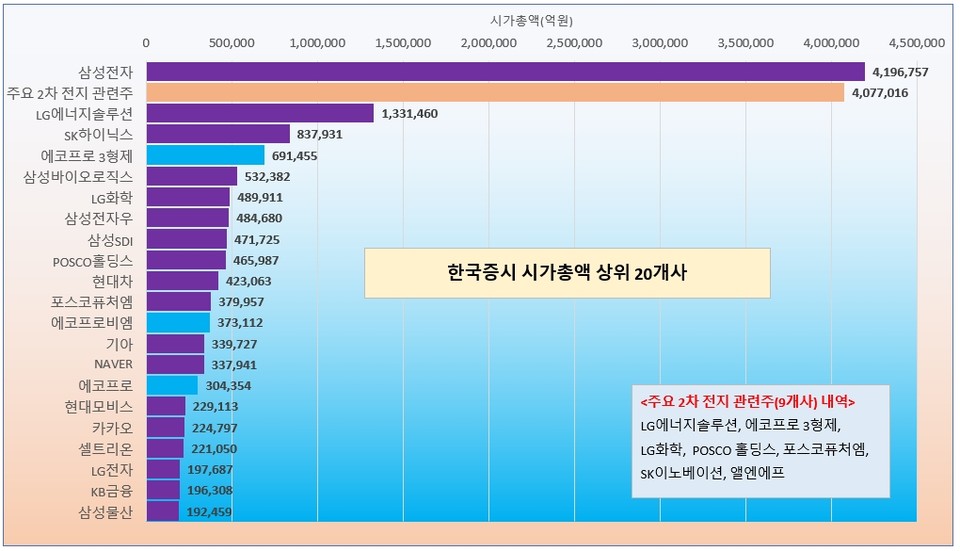Select the category label 기아

[119, 345]
